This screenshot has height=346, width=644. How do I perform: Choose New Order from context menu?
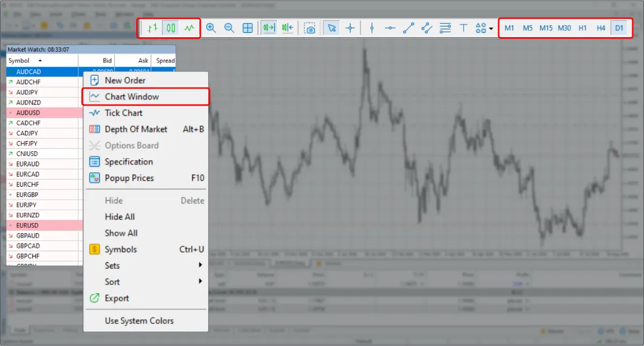coord(146,80)
